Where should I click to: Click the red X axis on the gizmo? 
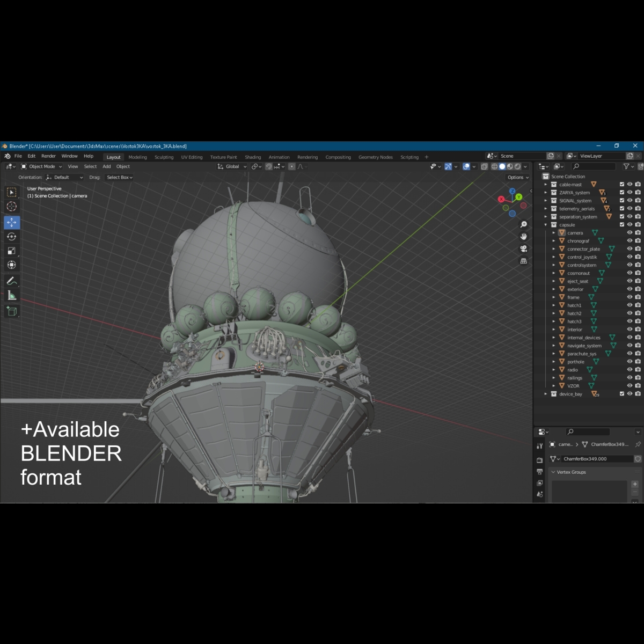pos(501,199)
